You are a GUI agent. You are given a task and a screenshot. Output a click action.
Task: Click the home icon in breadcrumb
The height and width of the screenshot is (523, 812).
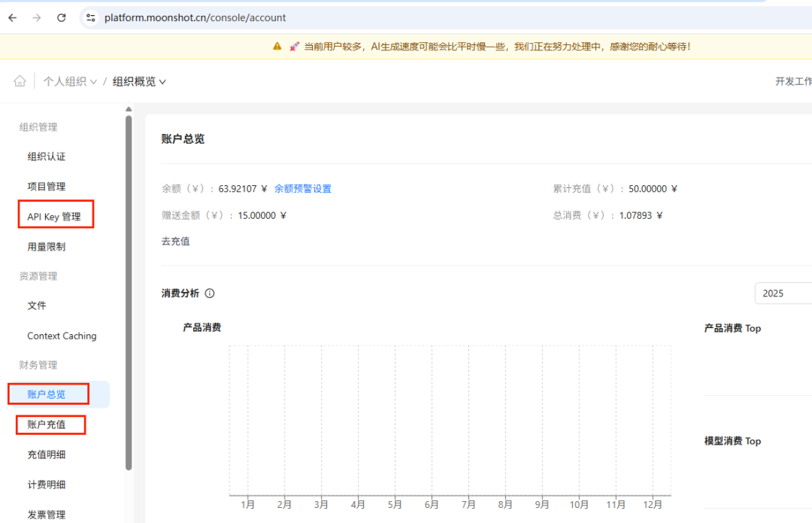tap(20, 81)
